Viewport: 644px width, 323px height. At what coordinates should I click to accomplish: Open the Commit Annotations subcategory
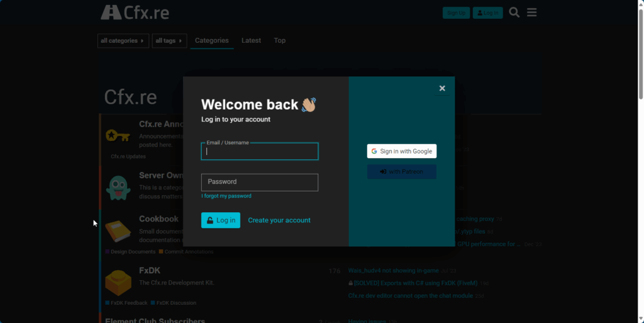pos(186,251)
